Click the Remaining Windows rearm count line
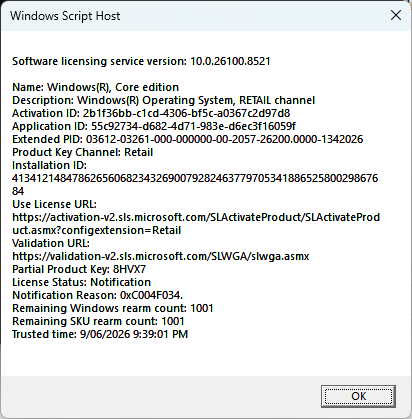The image size is (412, 419). 113,308
